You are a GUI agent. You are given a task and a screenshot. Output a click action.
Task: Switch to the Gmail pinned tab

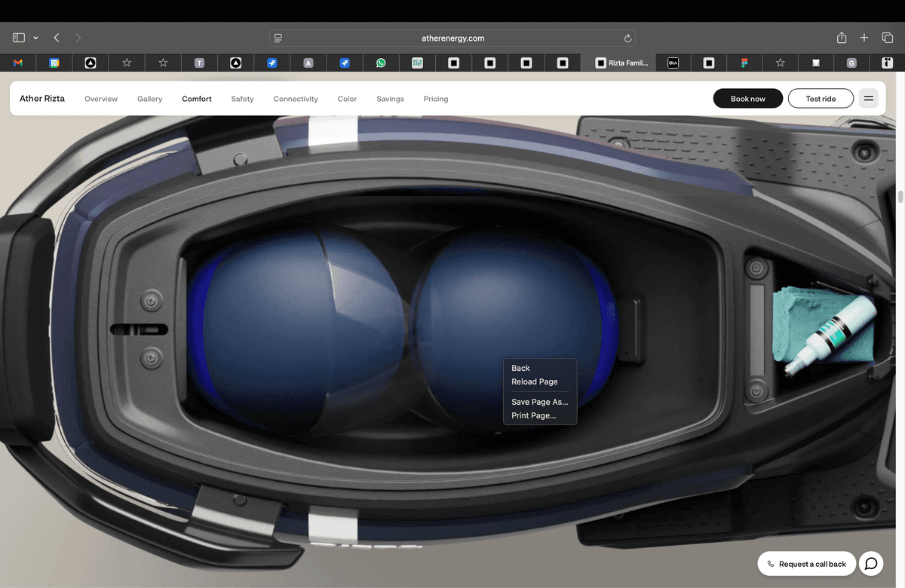pyautogui.click(x=18, y=63)
